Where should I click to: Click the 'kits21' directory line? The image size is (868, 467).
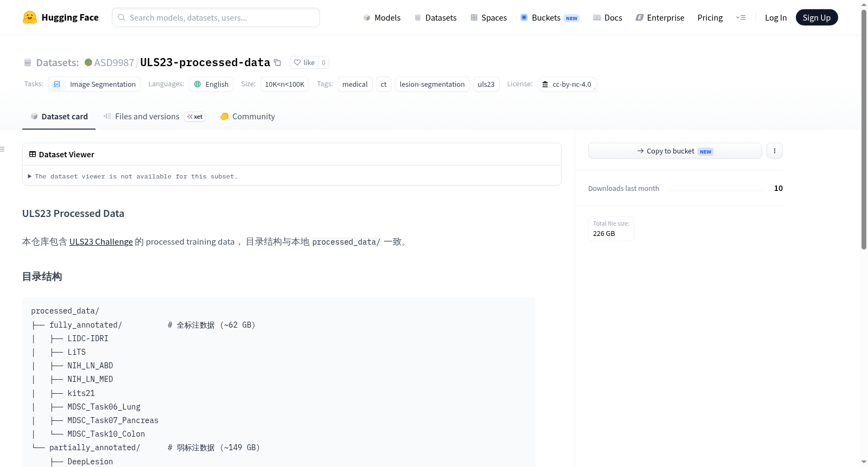pos(81,393)
